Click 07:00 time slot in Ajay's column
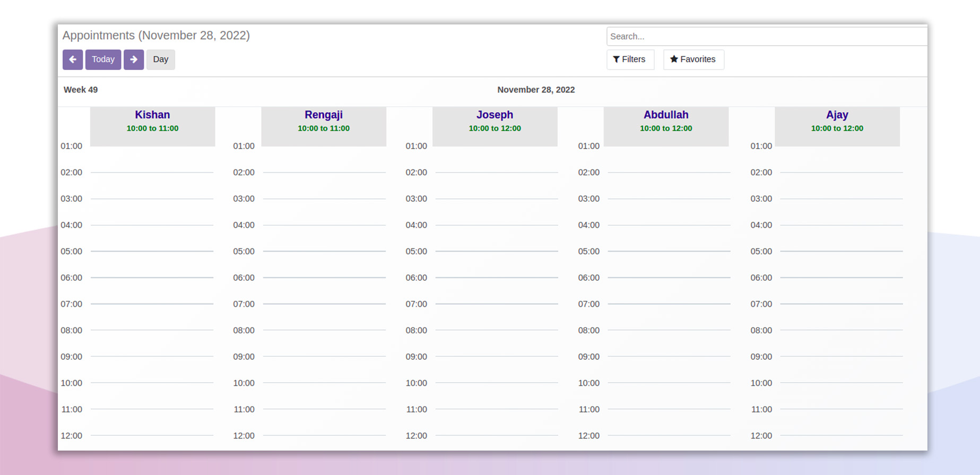Image resolution: width=980 pixels, height=475 pixels. click(x=842, y=317)
